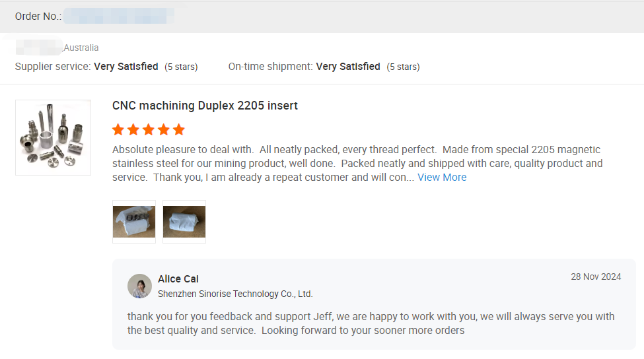Click the third orange rating star
This screenshot has height=359, width=644.
149,129
